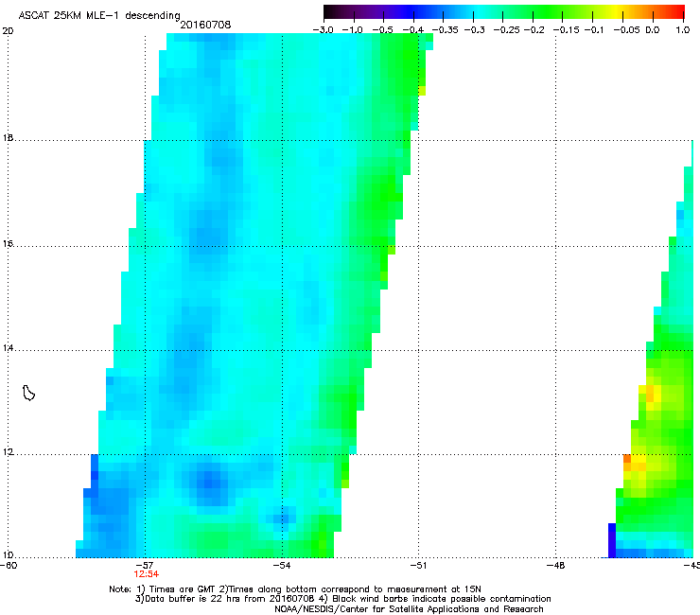Click the -1.0 color scale label
This screenshot has width=700, height=615.
[354, 30]
